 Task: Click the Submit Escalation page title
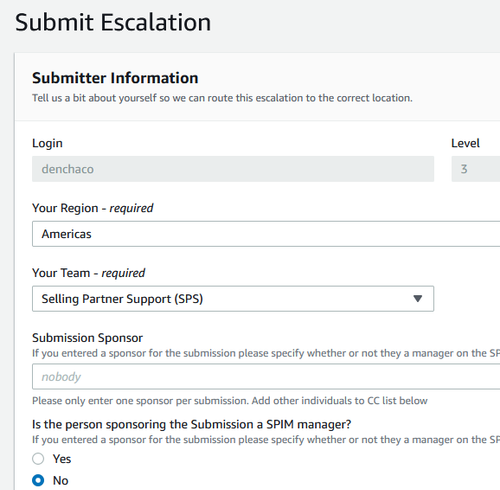coord(113,22)
